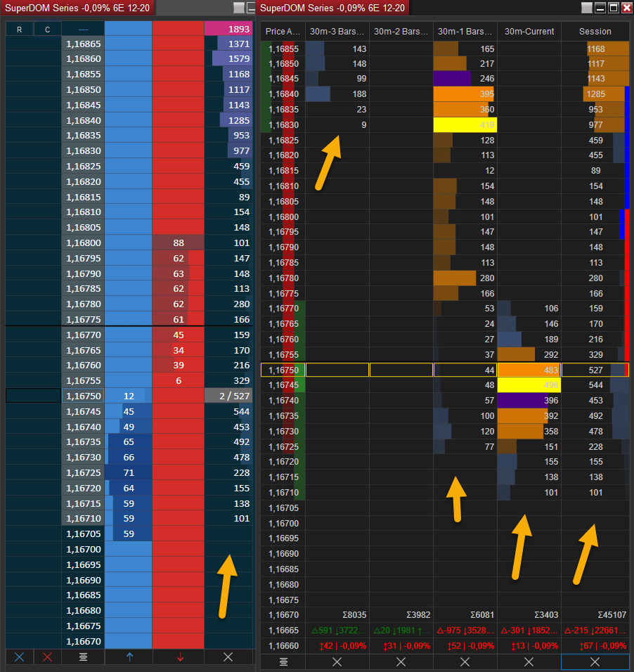Click the '2 / 527' last-trade volume cell
This screenshot has width=634, height=672.
[x=228, y=396]
